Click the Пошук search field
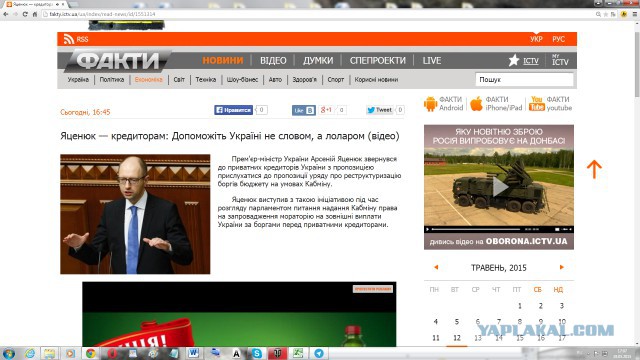This screenshot has height=360, width=640. click(524, 80)
